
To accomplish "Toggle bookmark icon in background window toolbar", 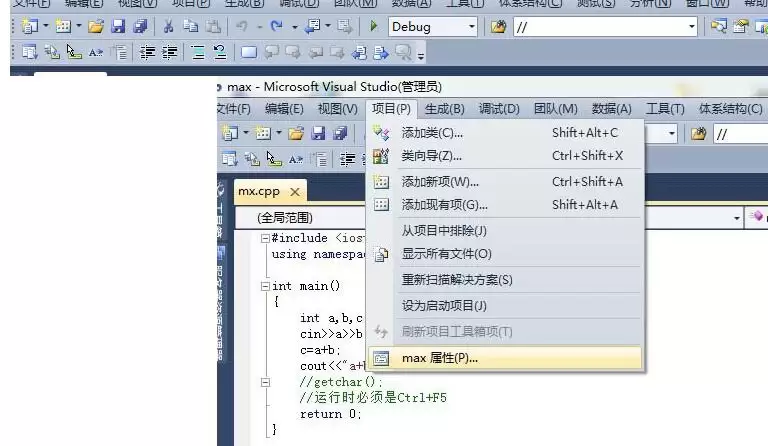I will pyautogui.click(x=249, y=52).
